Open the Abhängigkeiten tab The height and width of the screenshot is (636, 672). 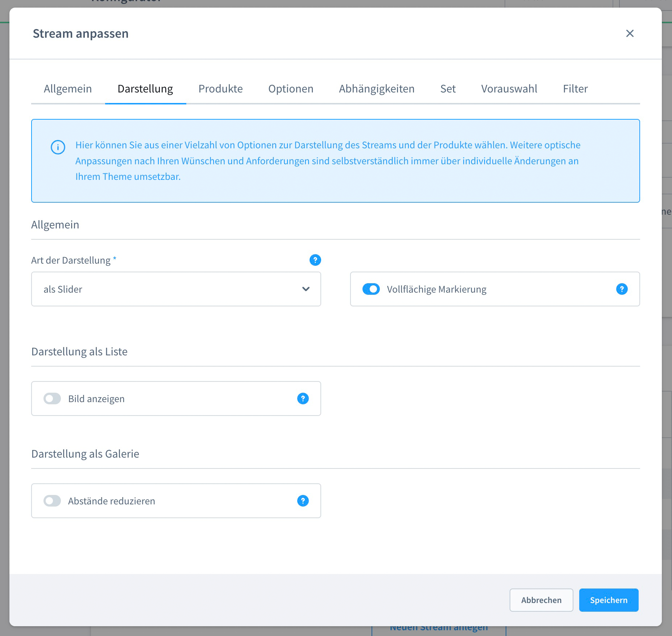point(377,88)
